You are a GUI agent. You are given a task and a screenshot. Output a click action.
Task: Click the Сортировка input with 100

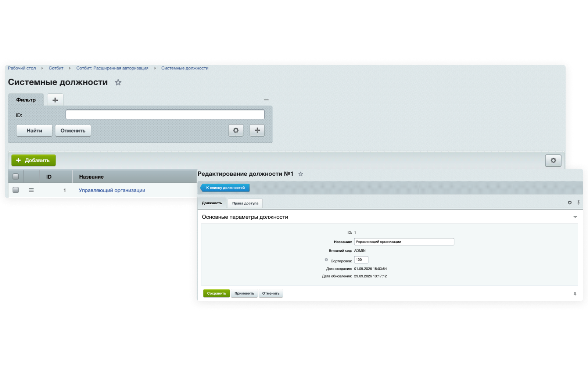(361, 260)
